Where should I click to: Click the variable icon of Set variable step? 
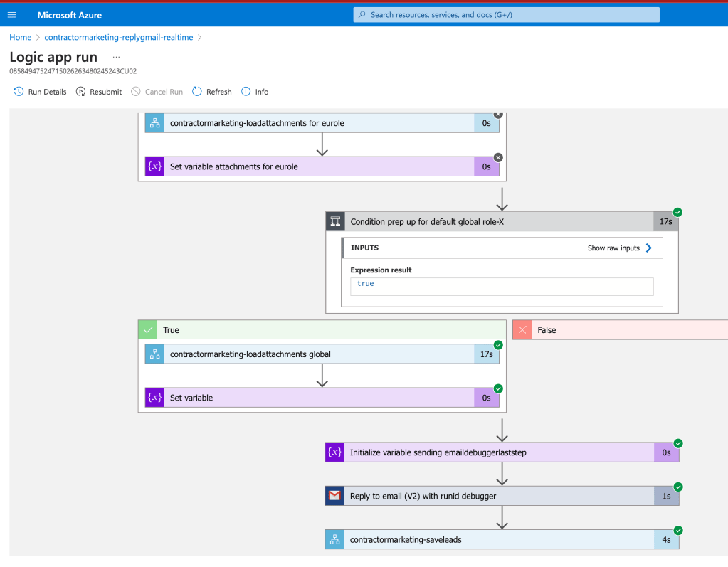click(154, 397)
